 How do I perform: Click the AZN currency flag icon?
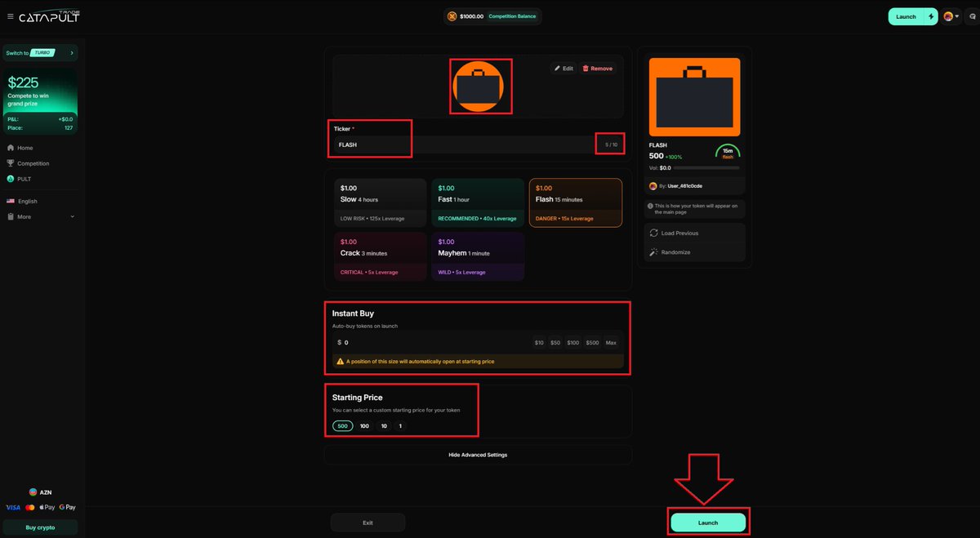coord(33,492)
